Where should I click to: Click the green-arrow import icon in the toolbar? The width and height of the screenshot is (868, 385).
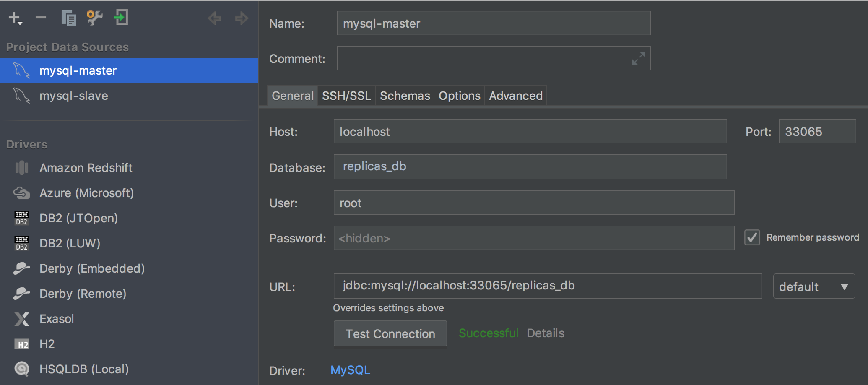click(121, 18)
